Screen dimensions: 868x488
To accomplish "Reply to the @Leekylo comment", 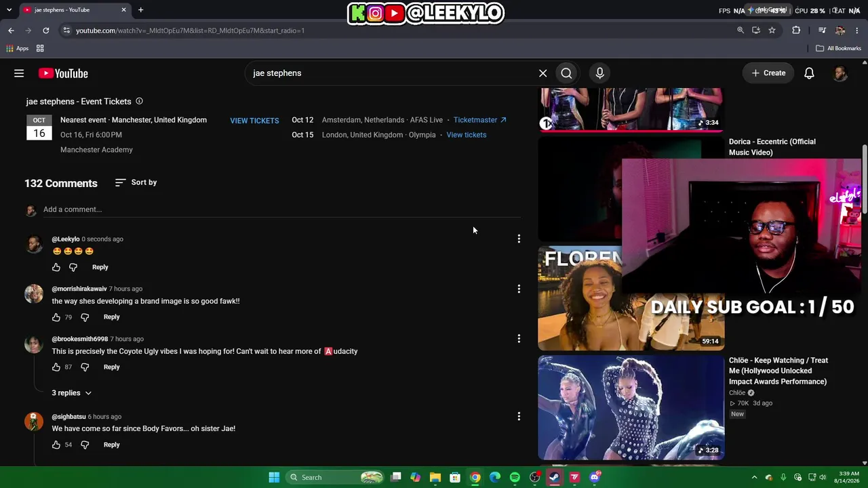I will 100,267.
